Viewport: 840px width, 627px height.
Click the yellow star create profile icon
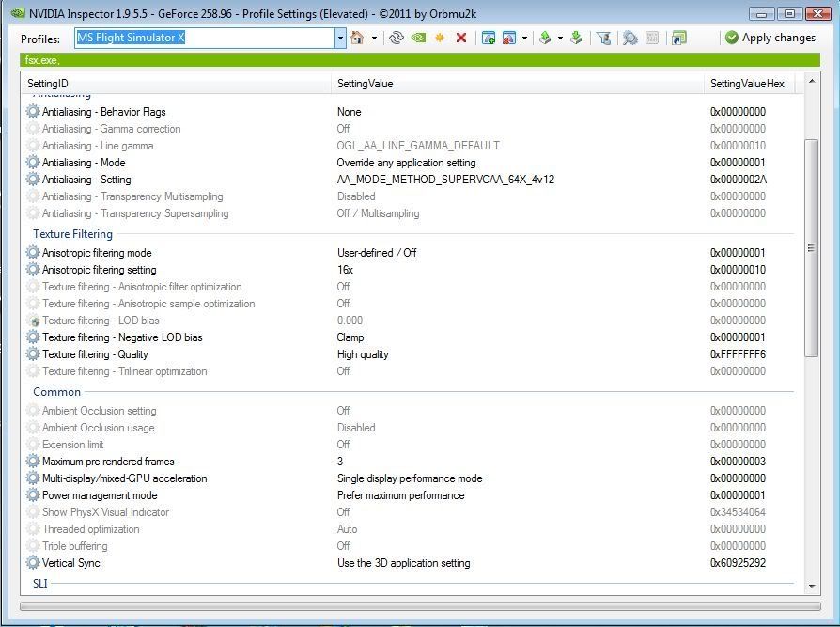[439, 38]
